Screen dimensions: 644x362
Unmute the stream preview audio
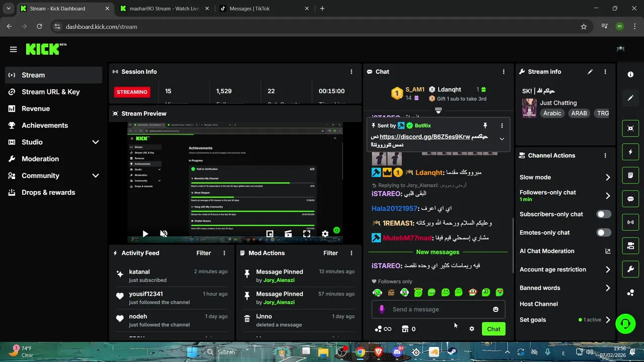[x=164, y=234]
